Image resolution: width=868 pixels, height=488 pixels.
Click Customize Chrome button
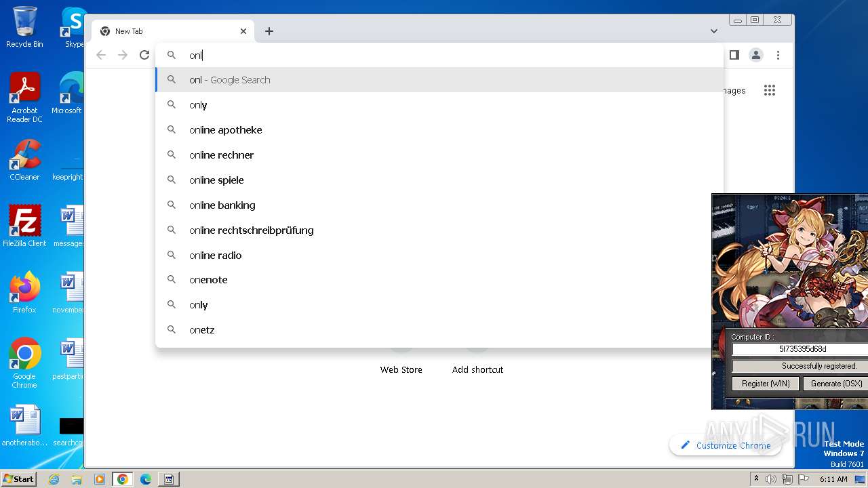pos(725,445)
